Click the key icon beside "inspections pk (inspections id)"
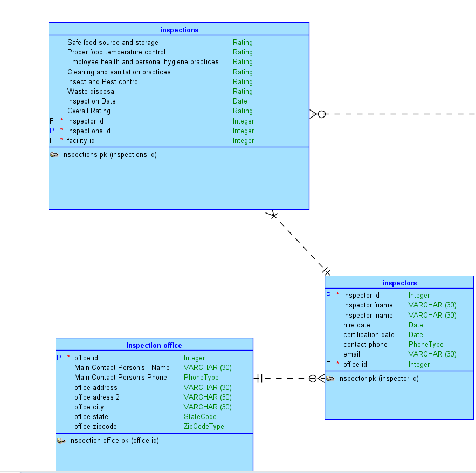The height and width of the screenshot is (473, 476). pos(54,155)
